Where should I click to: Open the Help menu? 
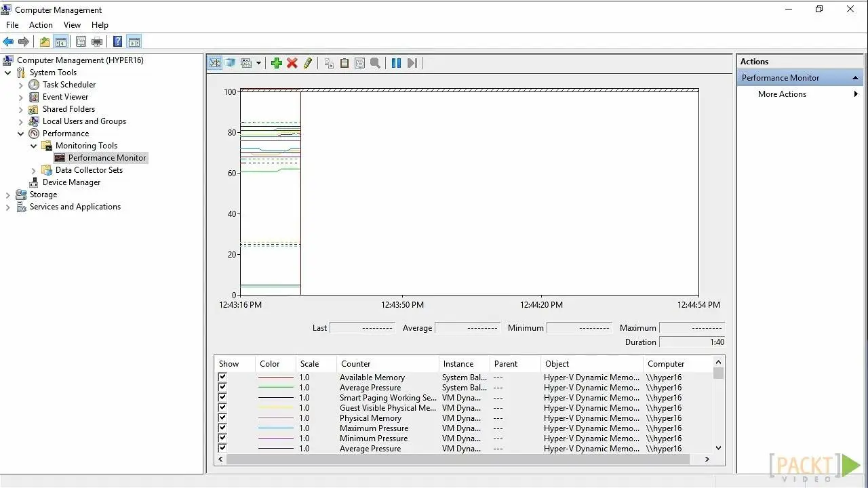pyautogui.click(x=100, y=25)
